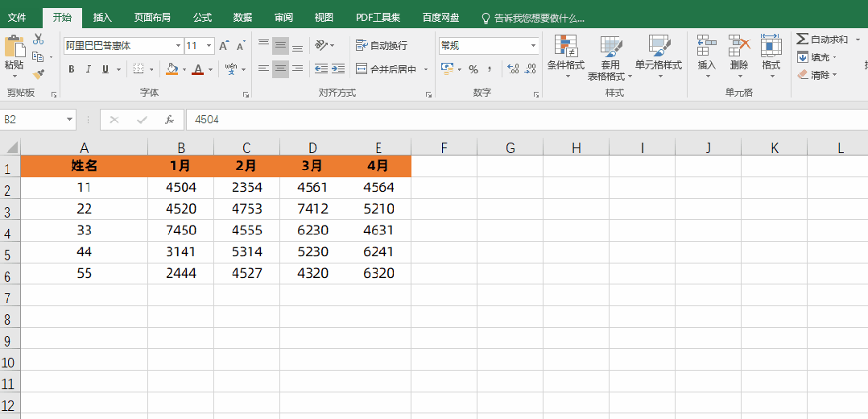This screenshot has width=868, height=419.
Task: Switch to the 公式 tab
Action: pos(203,18)
